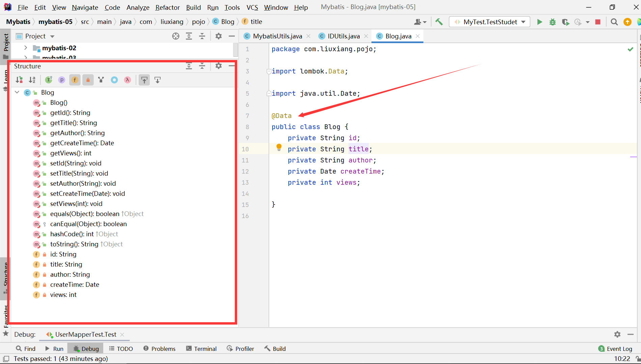This screenshot has width=641, height=364.
Task: Select the views: int field in Structure
Action: [63, 295]
